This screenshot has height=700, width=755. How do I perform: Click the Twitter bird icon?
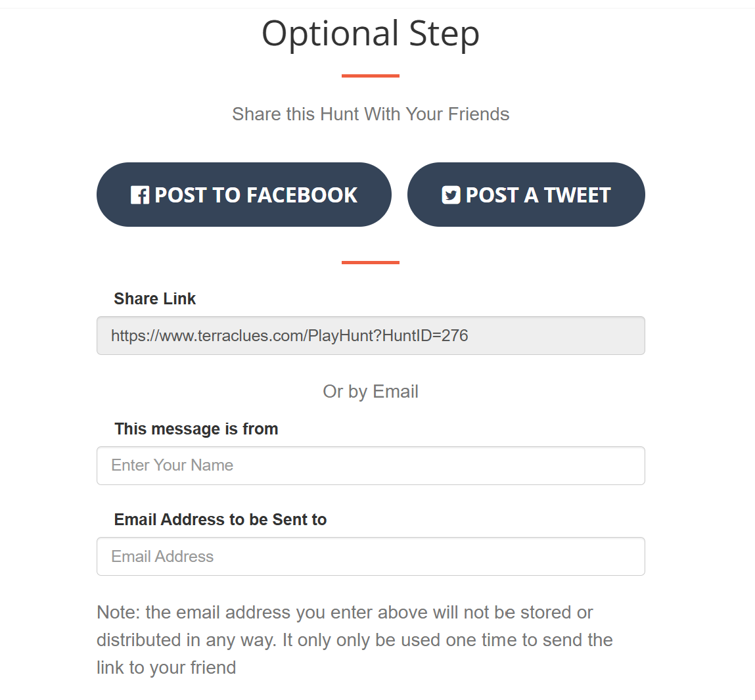click(451, 195)
